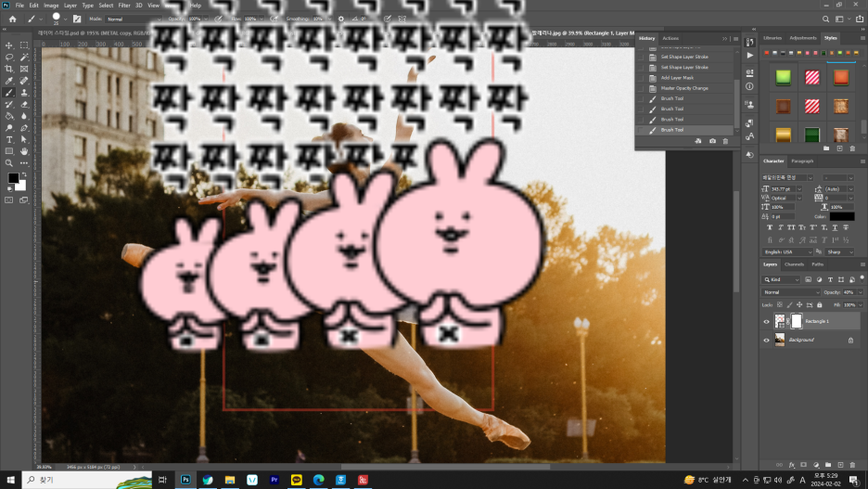The width and height of the screenshot is (868, 489).
Task: Toggle Strikethrough in Character panel
Action: tap(846, 227)
